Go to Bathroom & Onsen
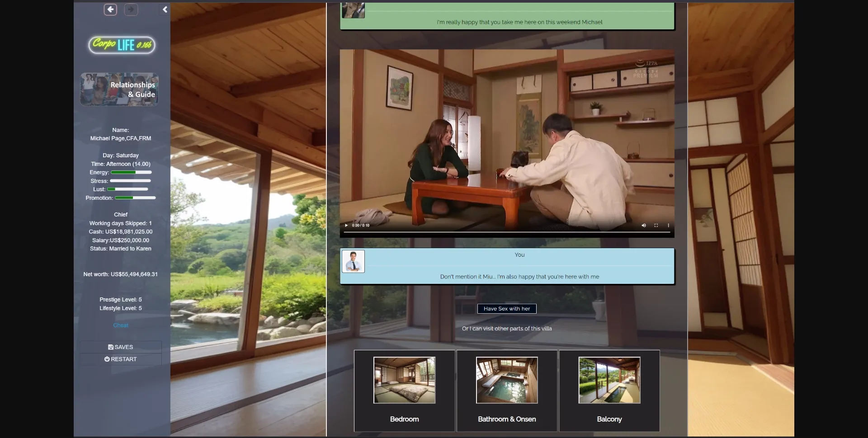Image resolution: width=868 pixels, height=438 pixels. click(507, 381)
